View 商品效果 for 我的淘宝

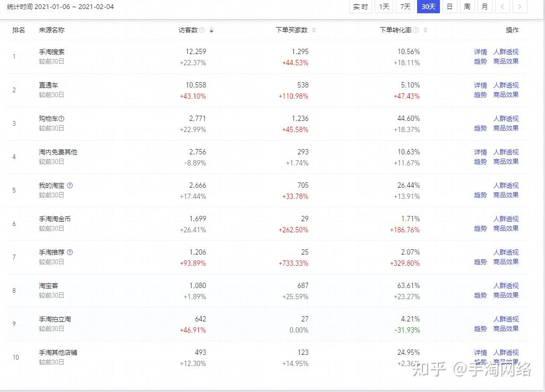coord(506,195)
